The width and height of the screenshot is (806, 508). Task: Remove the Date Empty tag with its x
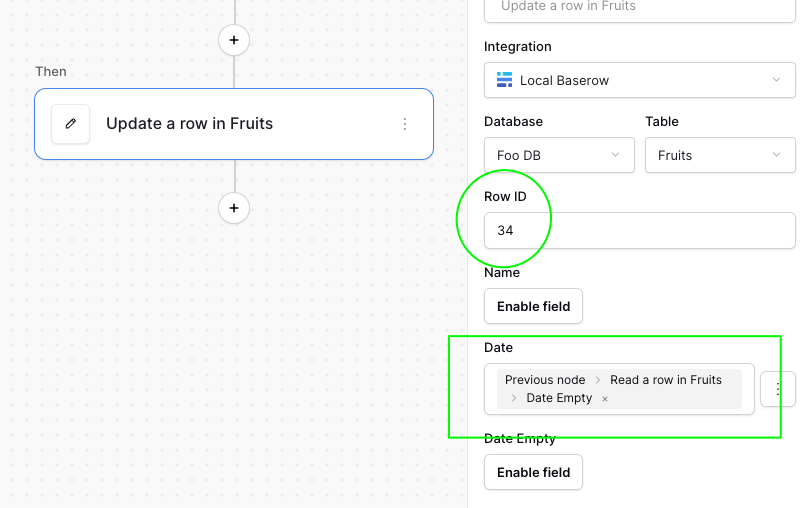pos(605,399)
